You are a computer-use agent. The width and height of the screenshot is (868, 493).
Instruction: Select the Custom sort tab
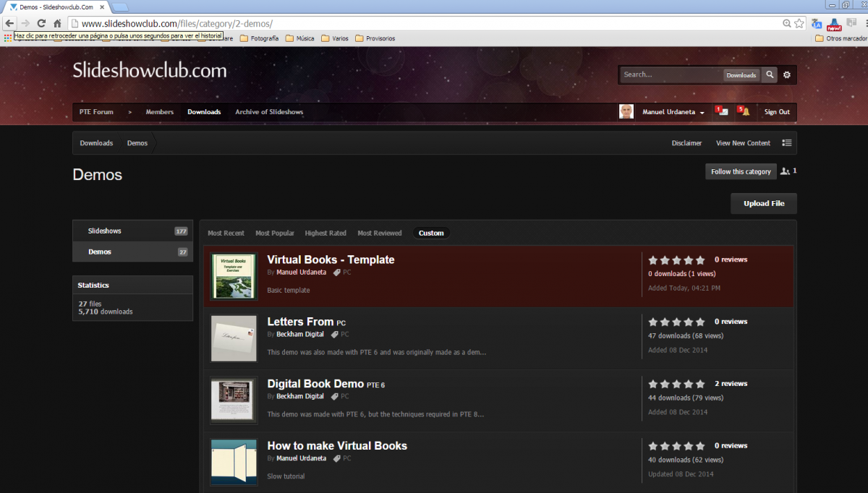431,233
